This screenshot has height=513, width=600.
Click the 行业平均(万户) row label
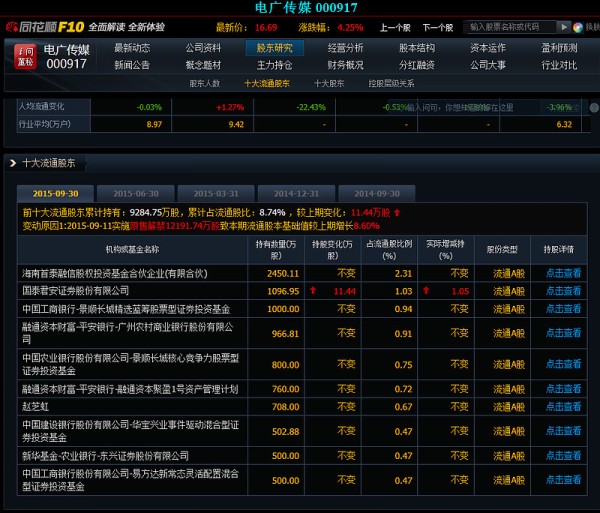tap(45, 124)
